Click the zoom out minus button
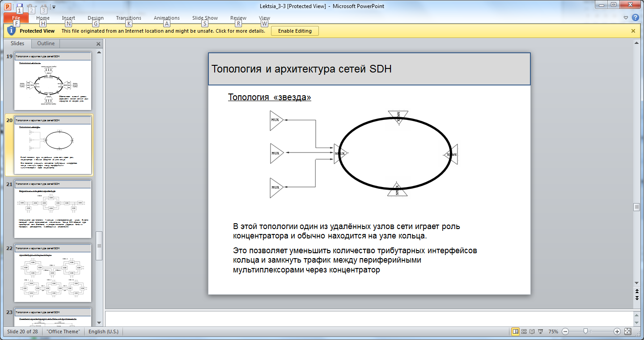 (565, 331)
